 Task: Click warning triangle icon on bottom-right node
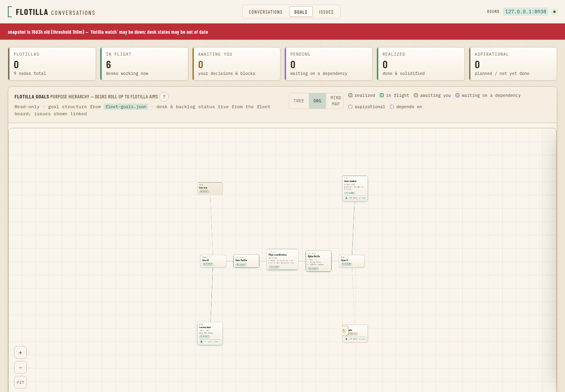point(344,330)
